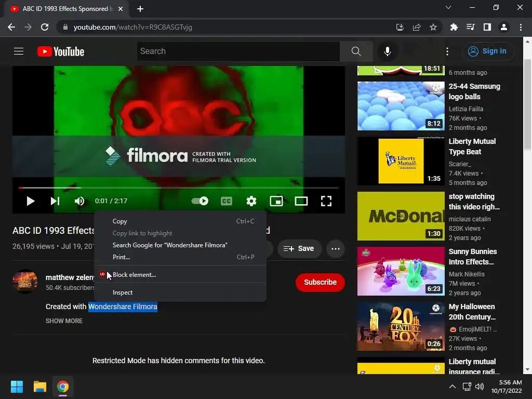Toggle autoplay switch in player

coord(200,201)
